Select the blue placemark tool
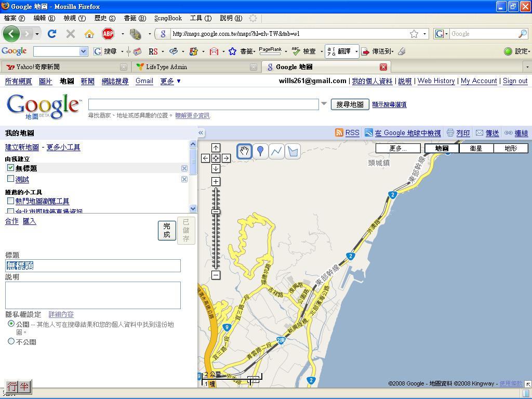The image size is (532, 399). (260, 151)
